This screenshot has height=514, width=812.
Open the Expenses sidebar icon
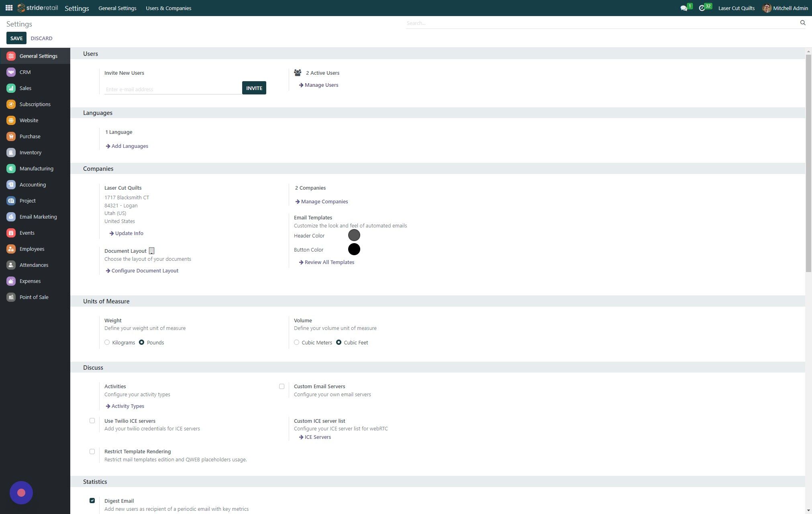11,281
